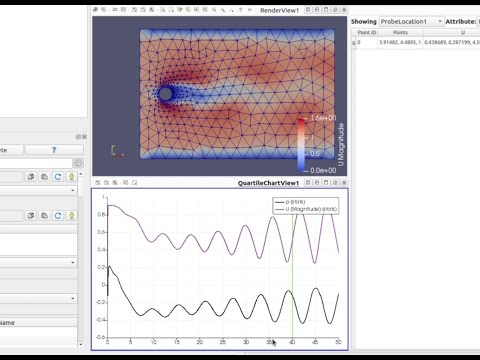Screen dimensions: 480x360
Task: Enable toggle-selection modifier in chart view toolbar
Action: point(115,183)
